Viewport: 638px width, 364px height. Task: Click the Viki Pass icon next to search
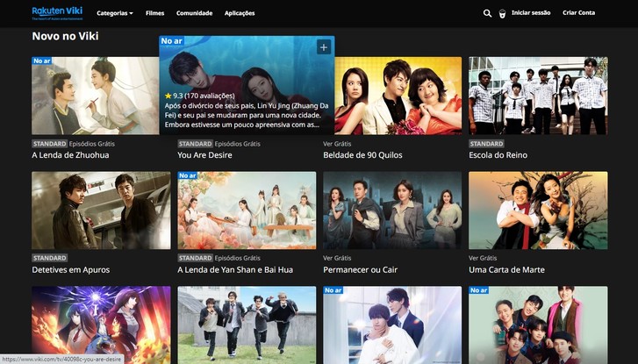coord(503,13)
